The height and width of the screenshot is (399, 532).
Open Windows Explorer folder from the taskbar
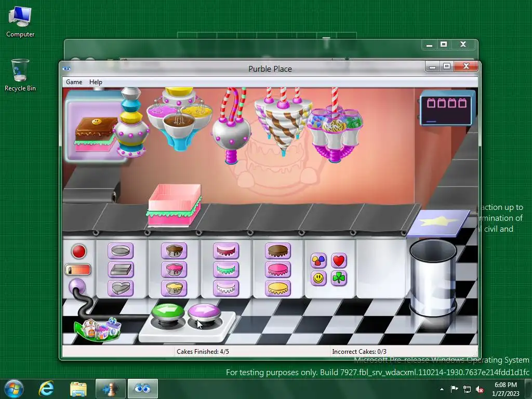click(x=78, y=389)
